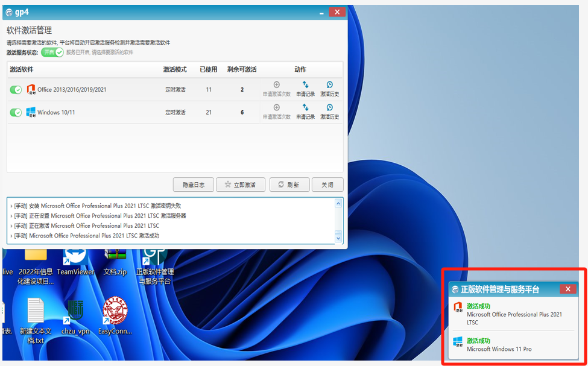Select the log line ending with LTSC 激活成功
588x366 pixels.
click(87, 236)
